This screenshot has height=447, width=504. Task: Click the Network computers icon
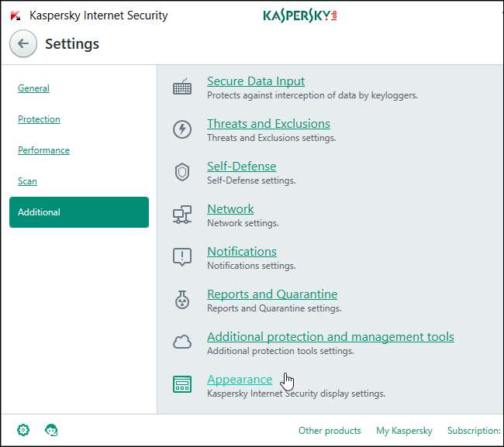(x=182, y=215)
